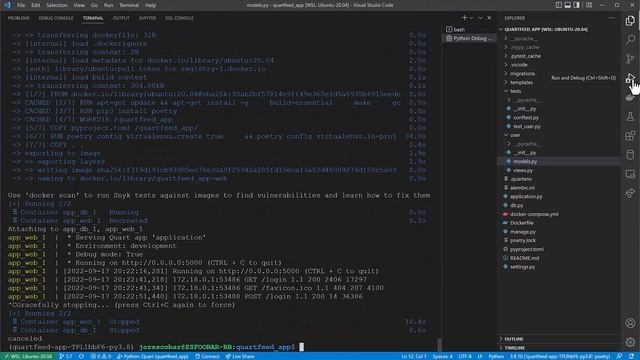Click Python: Quart debug configuration in status bar
Viewport: 640px width, 360px height.
(153, 356)
